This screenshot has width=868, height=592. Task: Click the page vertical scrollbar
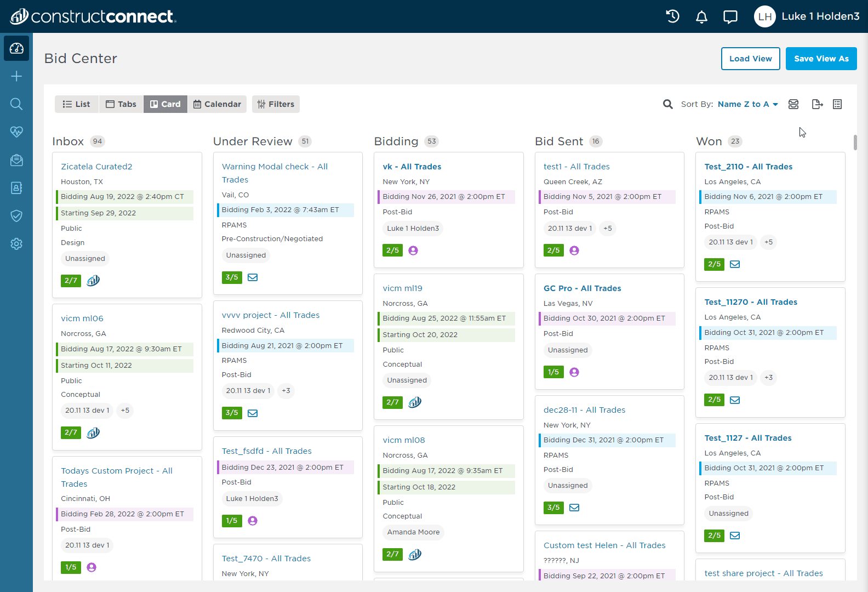tap(855, 142)
